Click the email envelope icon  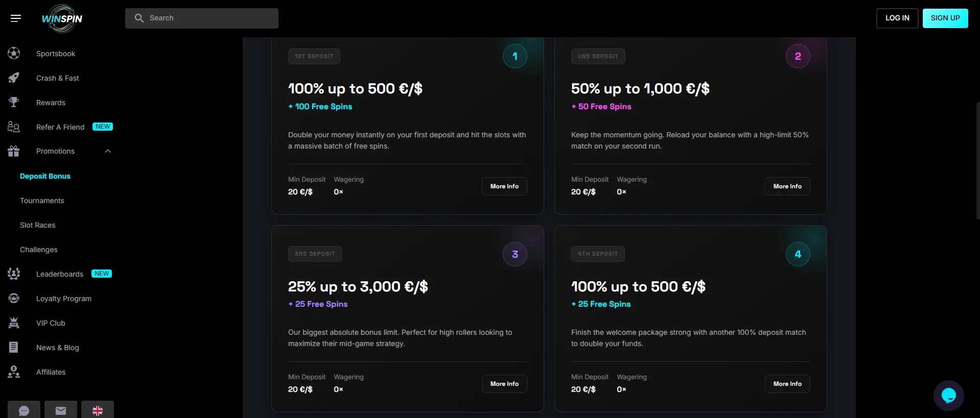[61, 410]
